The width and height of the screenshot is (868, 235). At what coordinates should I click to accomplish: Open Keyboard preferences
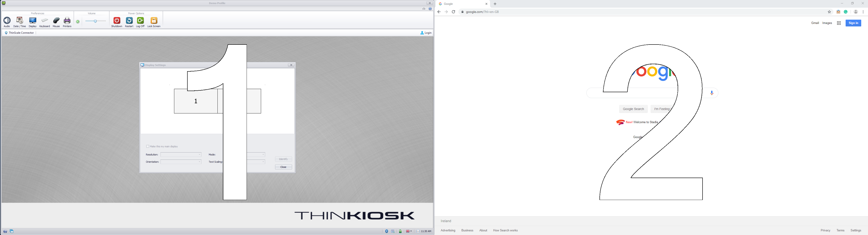coord(45,22)
